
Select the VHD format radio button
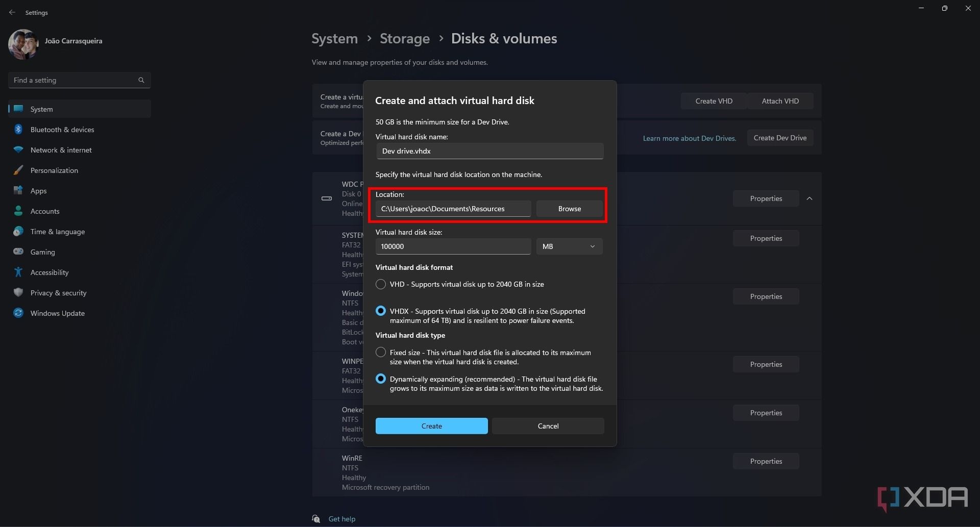click(381, 284)
